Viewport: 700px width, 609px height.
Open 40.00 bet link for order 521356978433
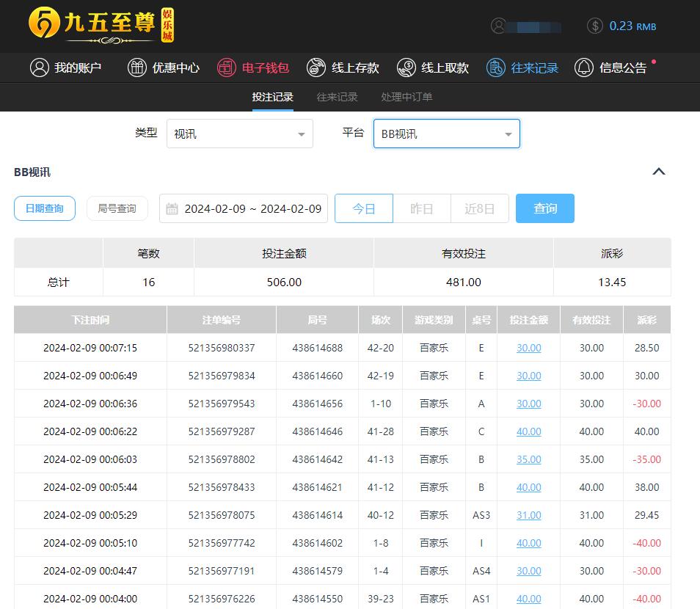pyautogui.click(x=528, y=487)
